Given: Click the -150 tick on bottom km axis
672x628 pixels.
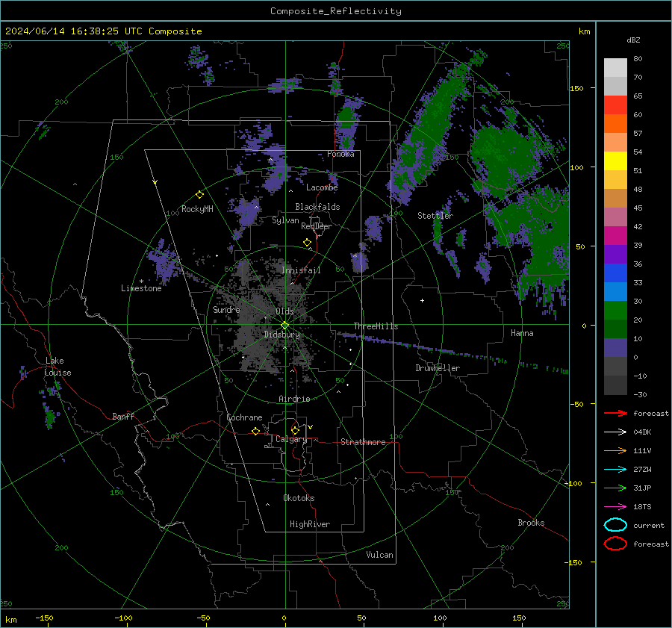Looking at the screenshot, I should coord(44,618).
